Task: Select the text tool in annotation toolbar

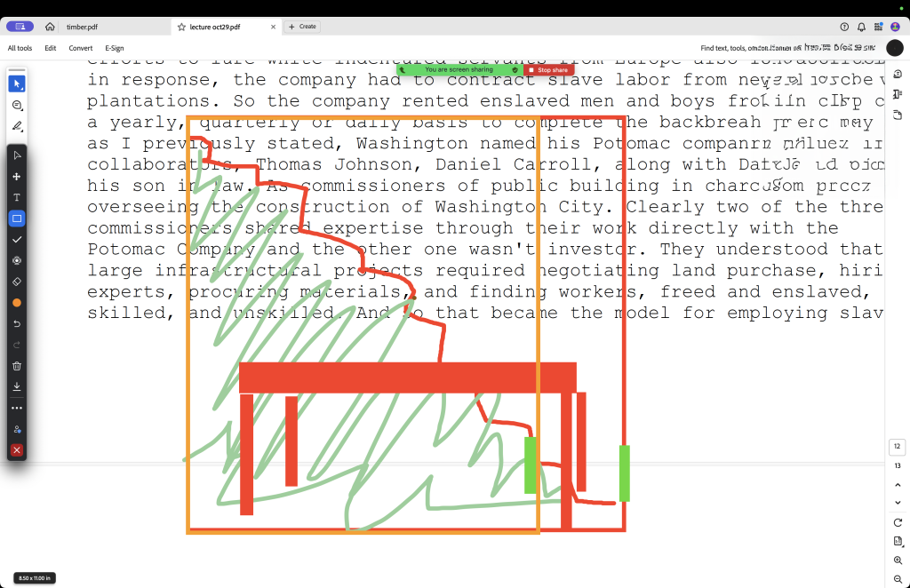Action: (x=17, y=197)
